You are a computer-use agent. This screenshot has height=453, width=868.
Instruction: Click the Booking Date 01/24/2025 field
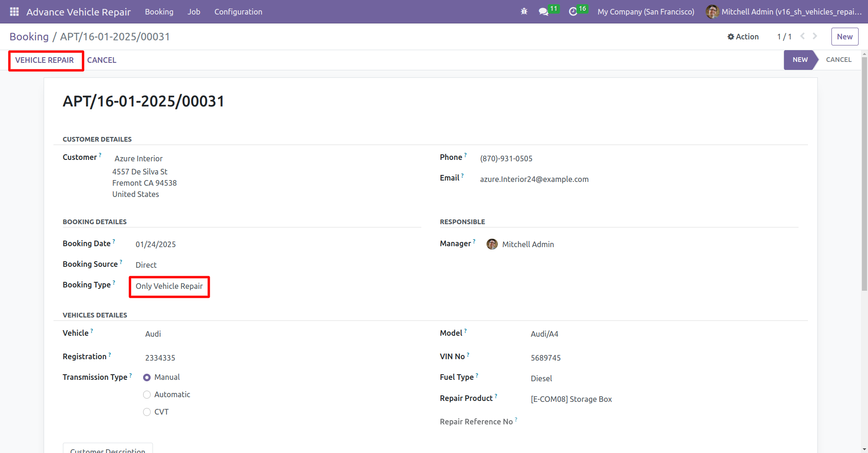click(156, 244)
